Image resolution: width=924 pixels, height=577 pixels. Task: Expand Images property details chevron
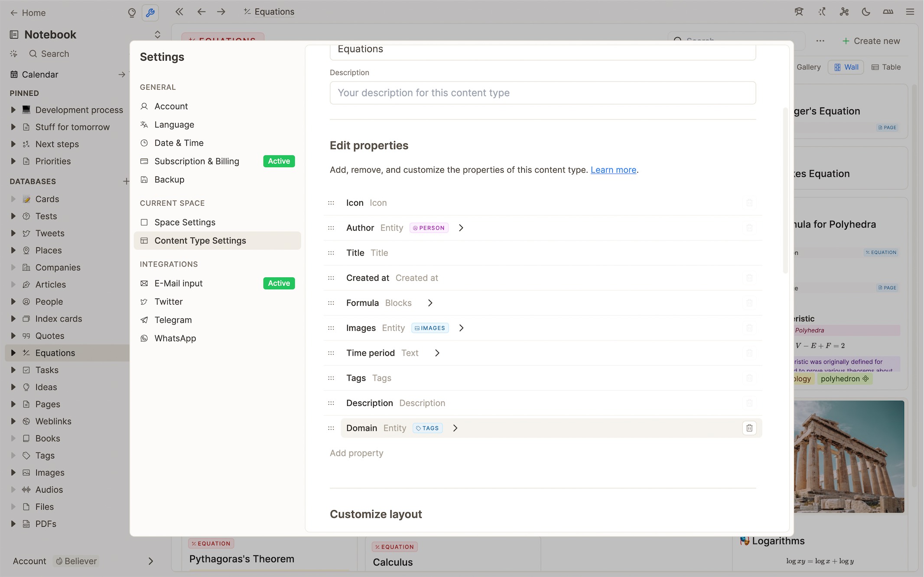point(461,328)
